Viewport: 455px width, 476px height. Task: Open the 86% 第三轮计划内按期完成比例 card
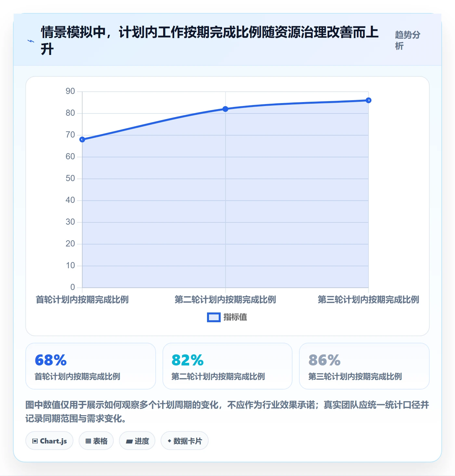pyautogui.click(x=364, y=366)
